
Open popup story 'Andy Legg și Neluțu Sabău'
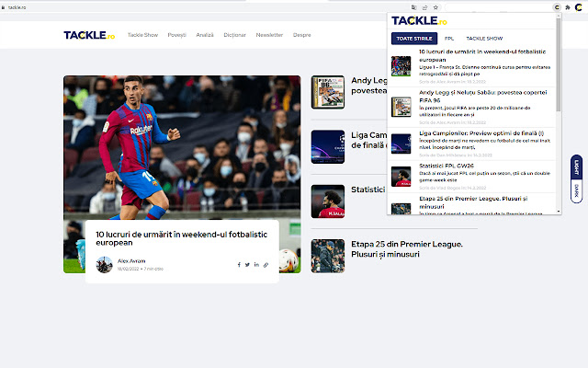[x=482, y=96]
